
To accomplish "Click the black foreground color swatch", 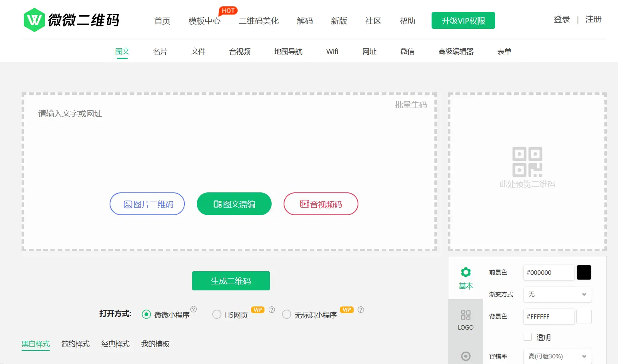I will (x=584, y=272).
